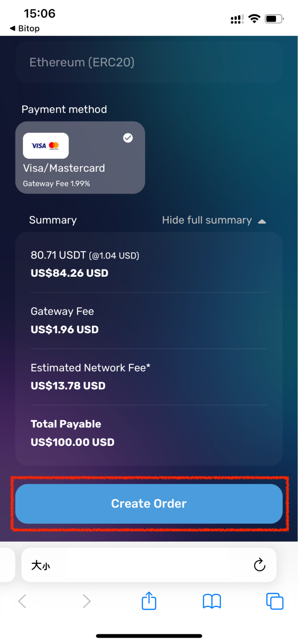Open the Safari tabs overview icon
Screen dimensions: 298x644
(275, 601)
